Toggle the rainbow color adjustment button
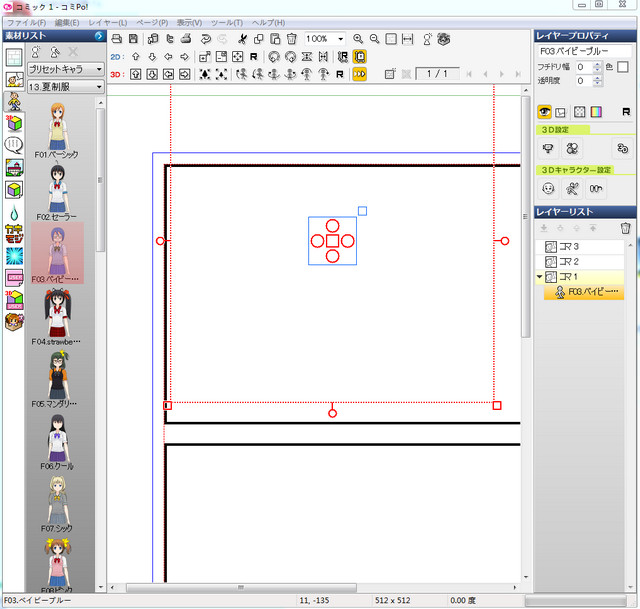The image size is (640, 609). click(x=596, y=112)
